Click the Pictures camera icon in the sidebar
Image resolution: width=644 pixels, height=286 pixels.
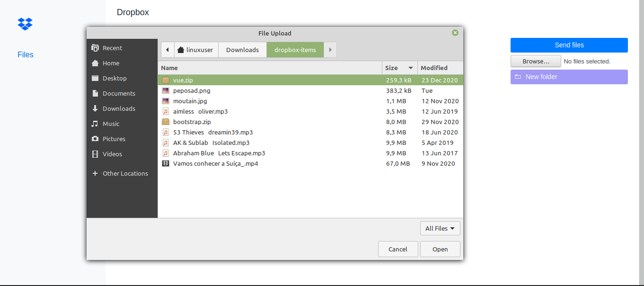pos(95,139)
